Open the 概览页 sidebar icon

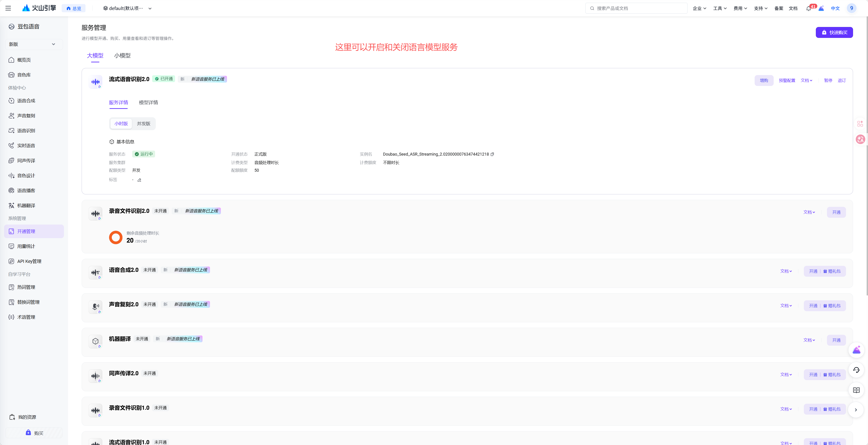[x=12, y=60]
